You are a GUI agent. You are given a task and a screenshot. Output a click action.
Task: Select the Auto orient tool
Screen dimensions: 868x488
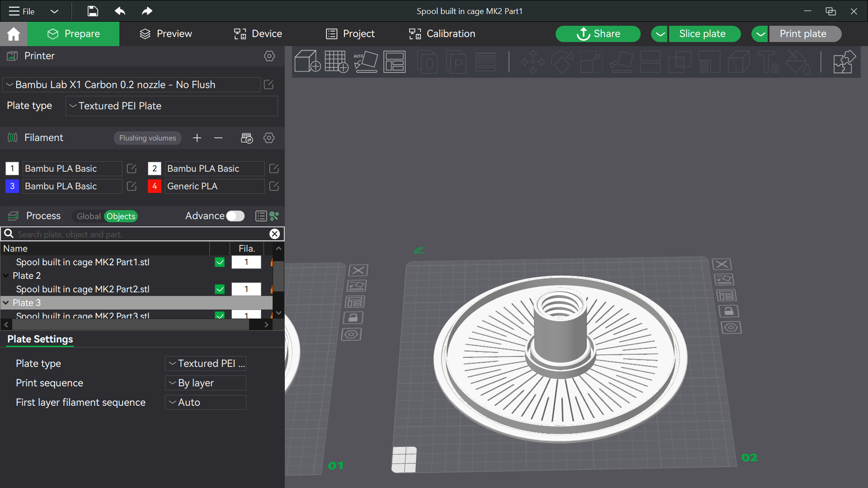point(366,61)
